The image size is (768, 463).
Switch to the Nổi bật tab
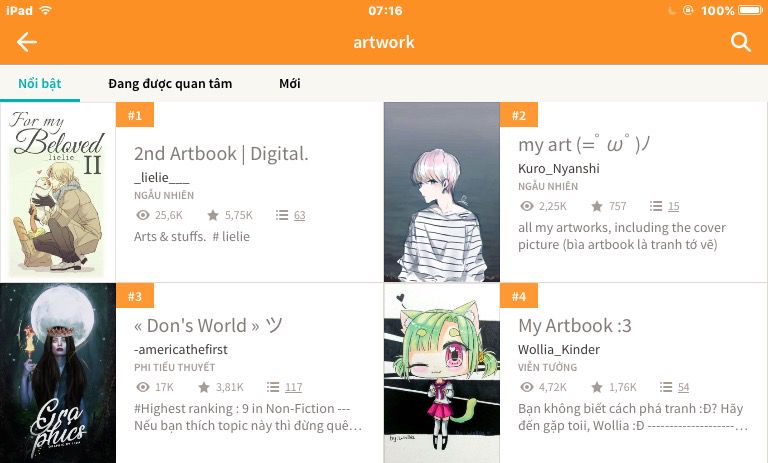[40, 83]
